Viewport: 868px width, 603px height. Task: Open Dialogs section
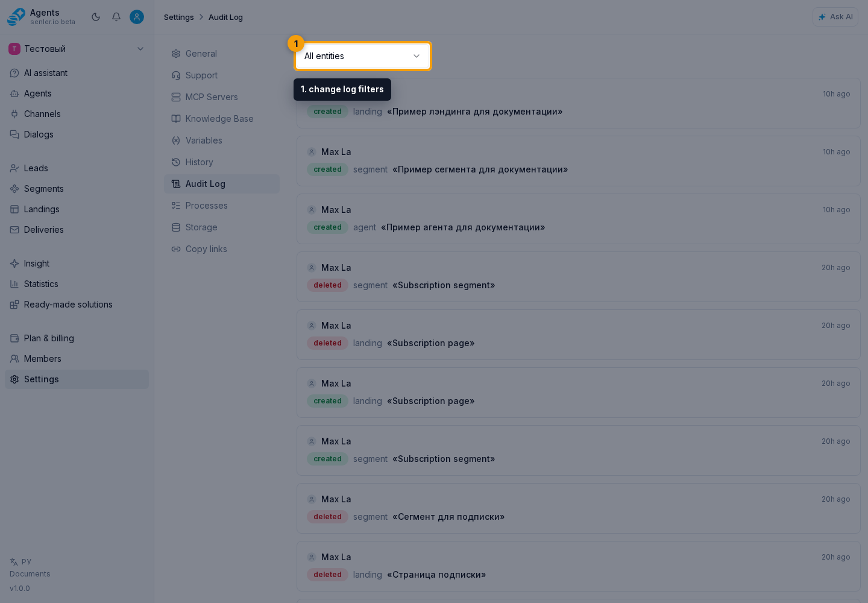(77, 134)
